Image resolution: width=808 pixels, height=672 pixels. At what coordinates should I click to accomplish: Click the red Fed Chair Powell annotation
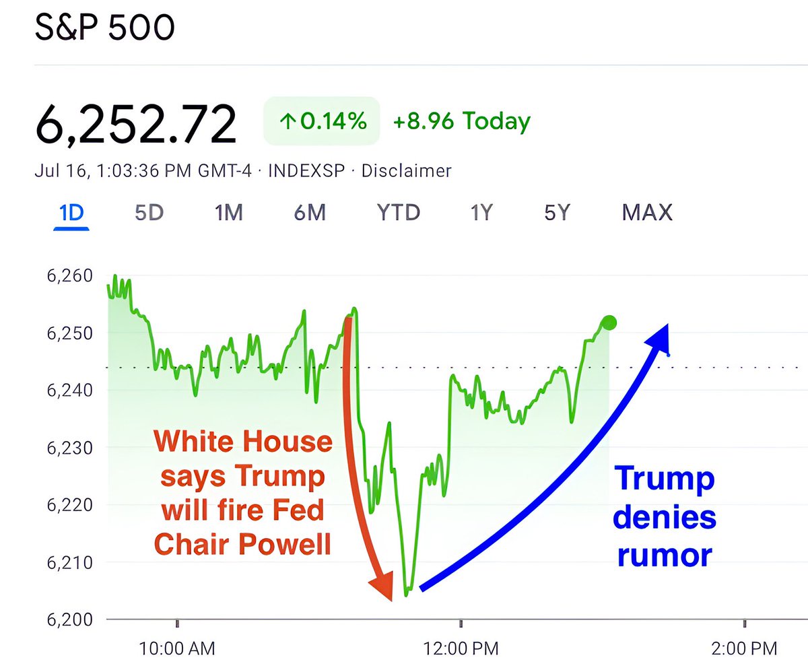point(243,493)
